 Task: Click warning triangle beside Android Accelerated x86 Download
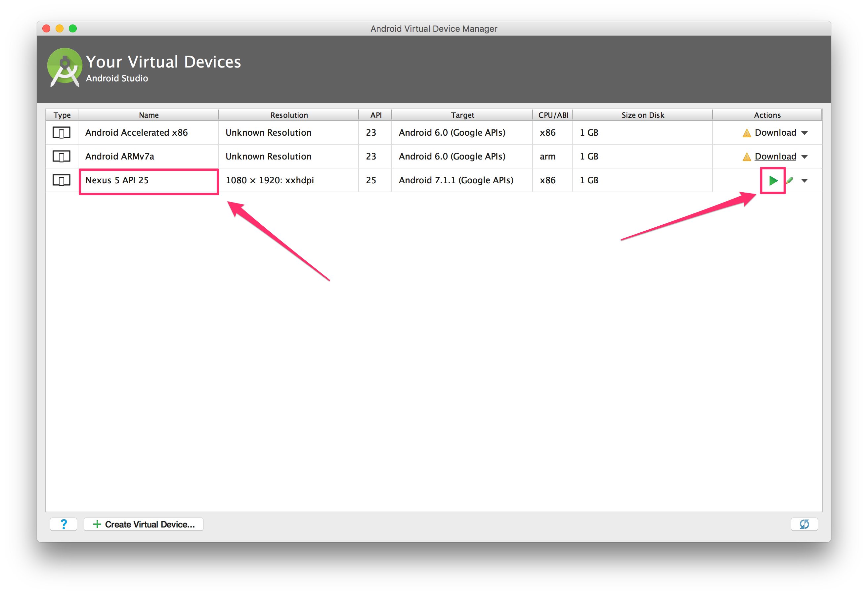pos(746,133)
